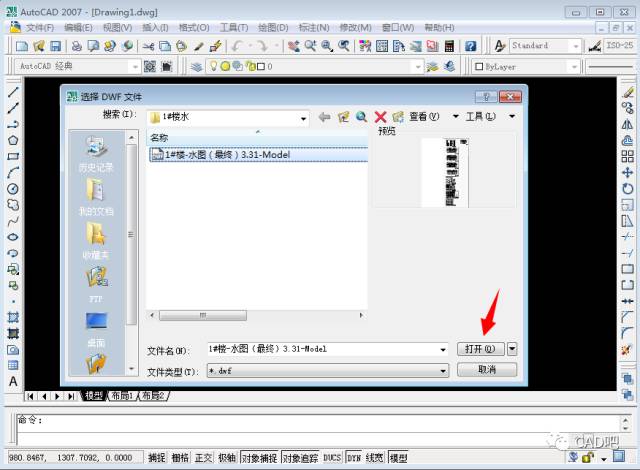The height and width of the screenshot is (470, 640).
Task: Expand the 搜索 folder location dropdown
Action: 303,118
